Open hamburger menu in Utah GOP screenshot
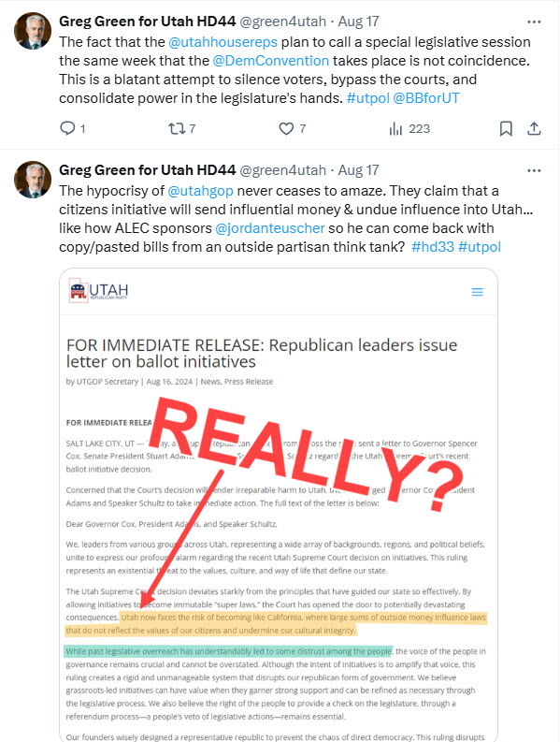 click(478, 292)
